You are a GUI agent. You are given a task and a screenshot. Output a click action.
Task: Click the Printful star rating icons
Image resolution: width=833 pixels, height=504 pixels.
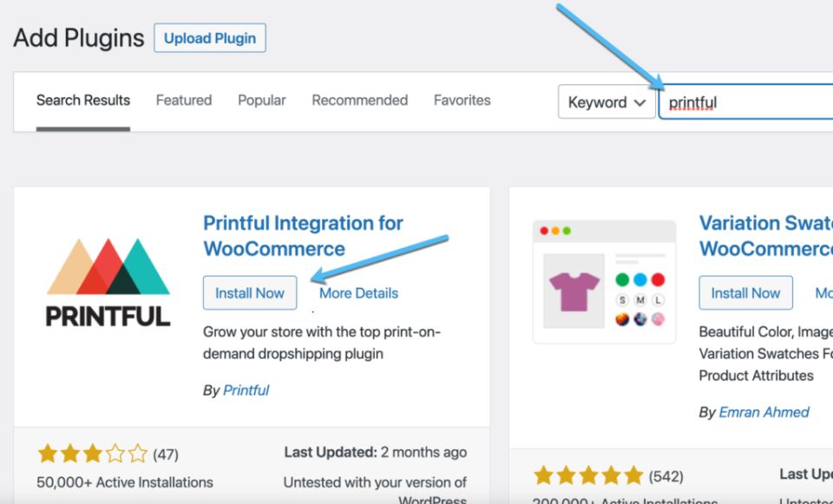93,453
